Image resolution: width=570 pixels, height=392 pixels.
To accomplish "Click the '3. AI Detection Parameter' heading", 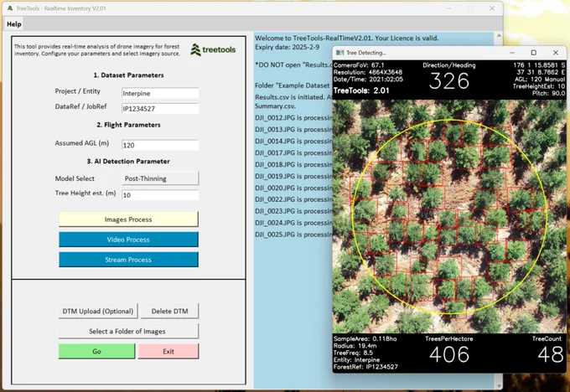I will (128, 161).
